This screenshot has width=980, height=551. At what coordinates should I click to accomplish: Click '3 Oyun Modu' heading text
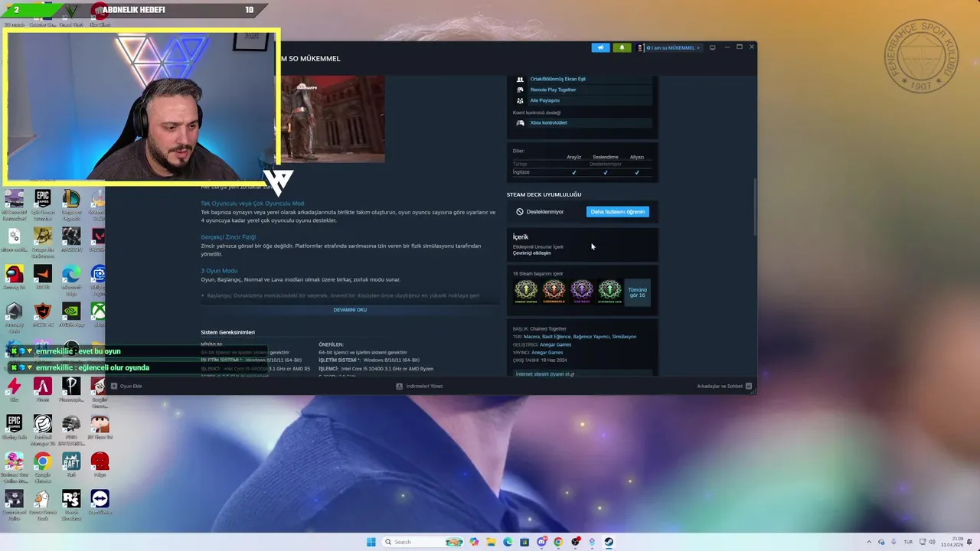pyautogui.click(x=219, y=271)
